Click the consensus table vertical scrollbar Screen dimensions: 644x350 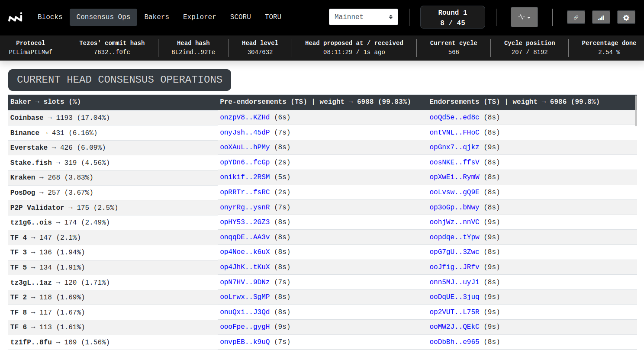pos(636,111)
